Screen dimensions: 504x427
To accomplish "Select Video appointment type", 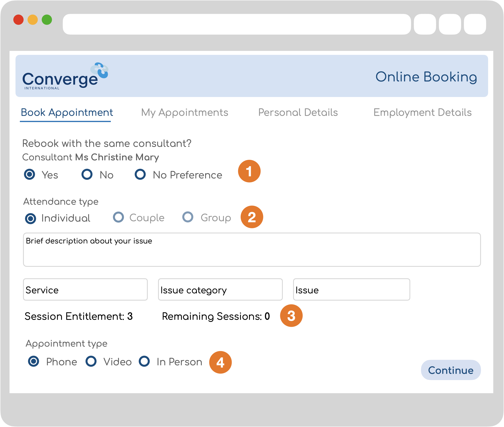I will pos(91,361).
